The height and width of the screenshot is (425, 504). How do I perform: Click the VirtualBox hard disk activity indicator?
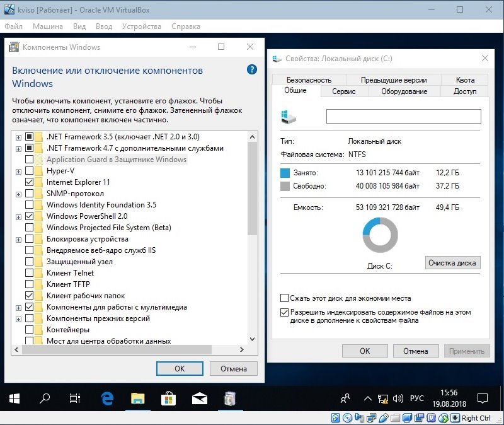click(335, 418)
